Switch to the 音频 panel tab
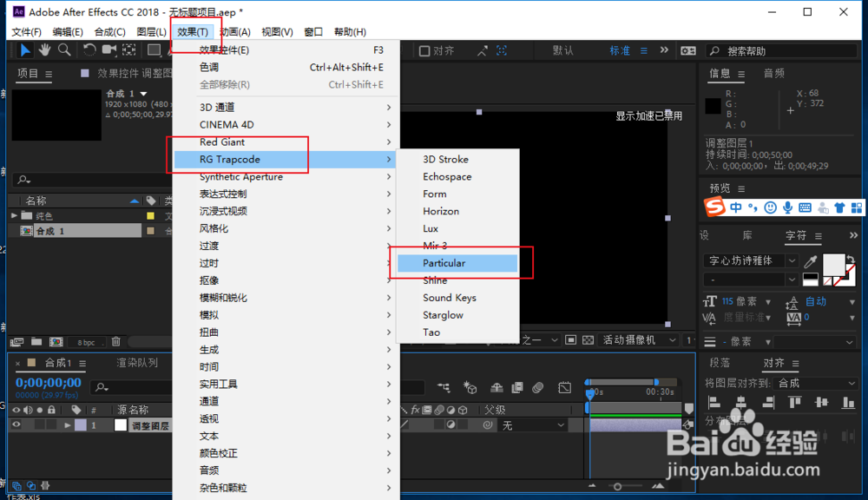The image size is (868, 500). coord(774,73)
